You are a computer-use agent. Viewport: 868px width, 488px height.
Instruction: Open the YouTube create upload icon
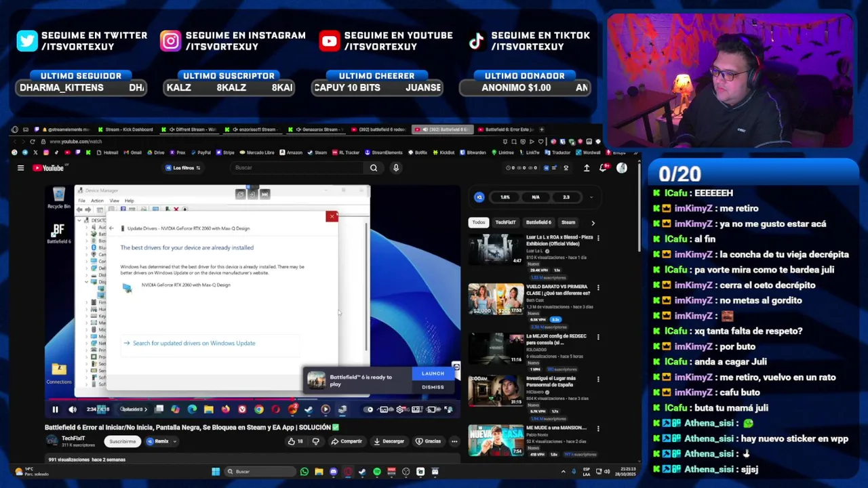pos(587,168)
